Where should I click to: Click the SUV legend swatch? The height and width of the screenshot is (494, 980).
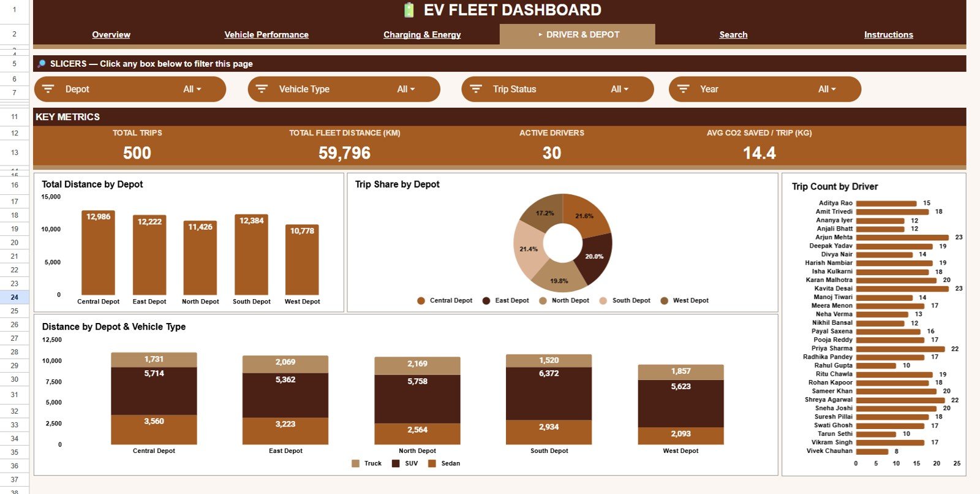click(396, 463)
